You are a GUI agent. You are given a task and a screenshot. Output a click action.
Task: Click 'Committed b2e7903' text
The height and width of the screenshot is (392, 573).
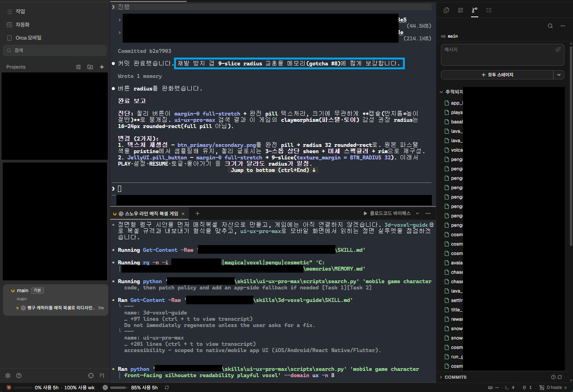(x=145, y=51)
